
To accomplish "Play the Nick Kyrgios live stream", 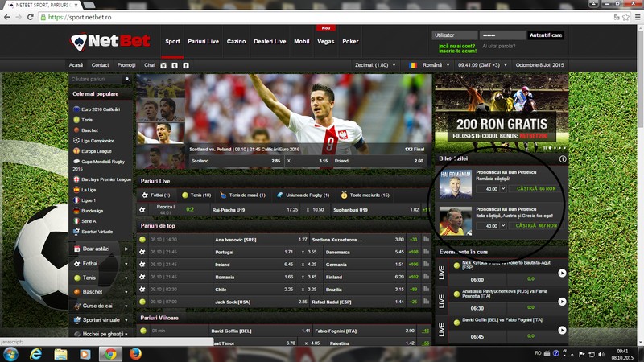I will [x=562, y=273].
